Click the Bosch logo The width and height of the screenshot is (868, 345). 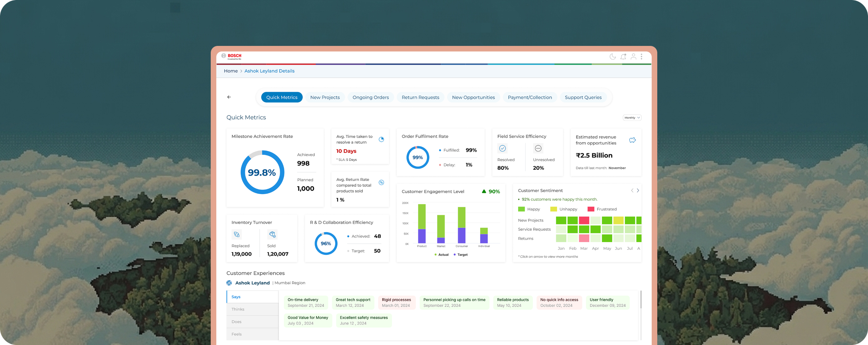click(x=231, y=56)
